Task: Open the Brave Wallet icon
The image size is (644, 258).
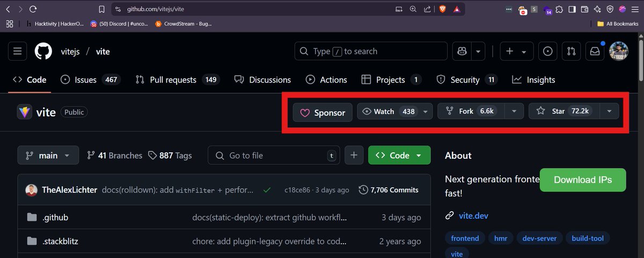Action: [x=584, y=9]
